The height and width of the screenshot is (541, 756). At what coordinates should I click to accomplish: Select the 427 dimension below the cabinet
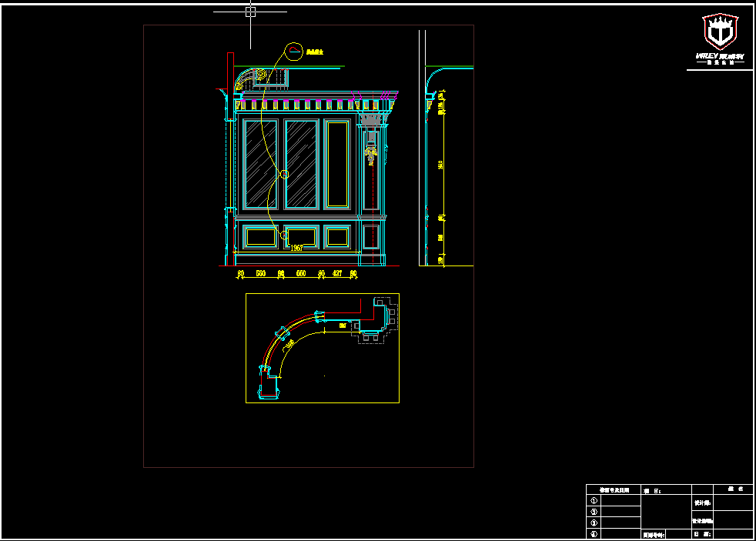pyautogui.click(x=337, y=273)
